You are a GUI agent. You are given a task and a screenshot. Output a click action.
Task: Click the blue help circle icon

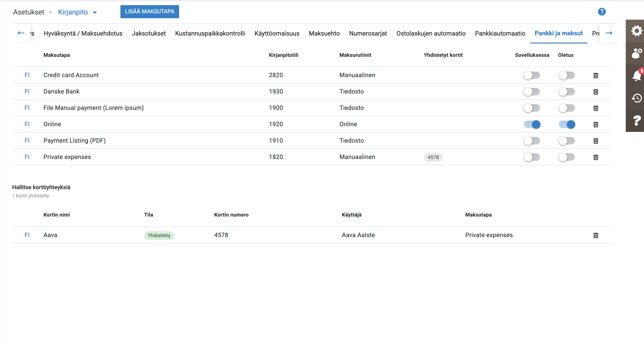601,12
